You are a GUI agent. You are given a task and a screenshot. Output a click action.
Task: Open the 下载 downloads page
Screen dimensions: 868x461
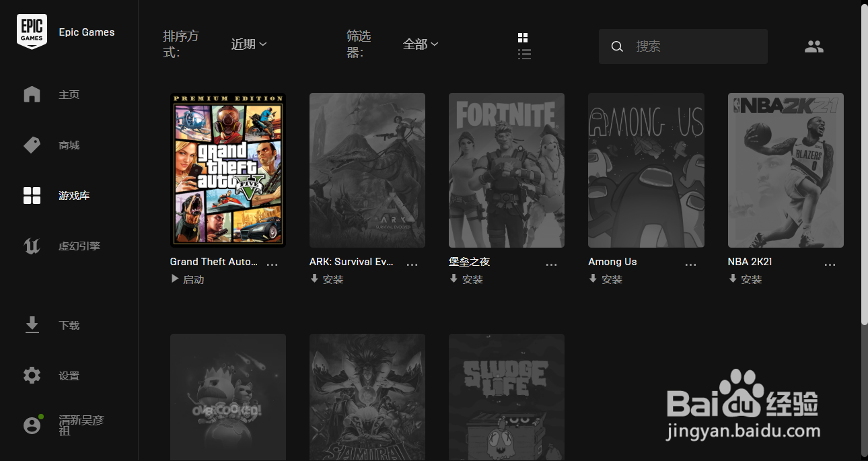point(69,326)
